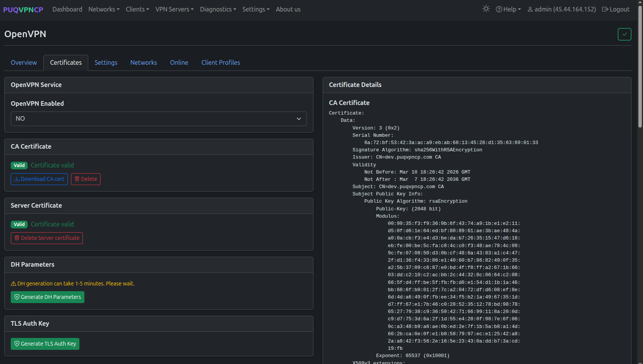Click the 'Version: 3 (0x2)' line
This screenshot has width=643, height=364.
tap(376, 128)
